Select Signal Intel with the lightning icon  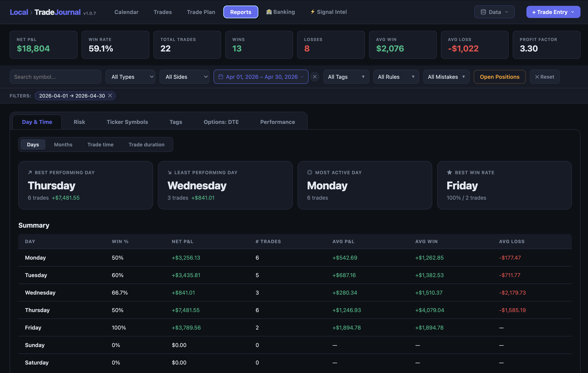pos(312,12)
